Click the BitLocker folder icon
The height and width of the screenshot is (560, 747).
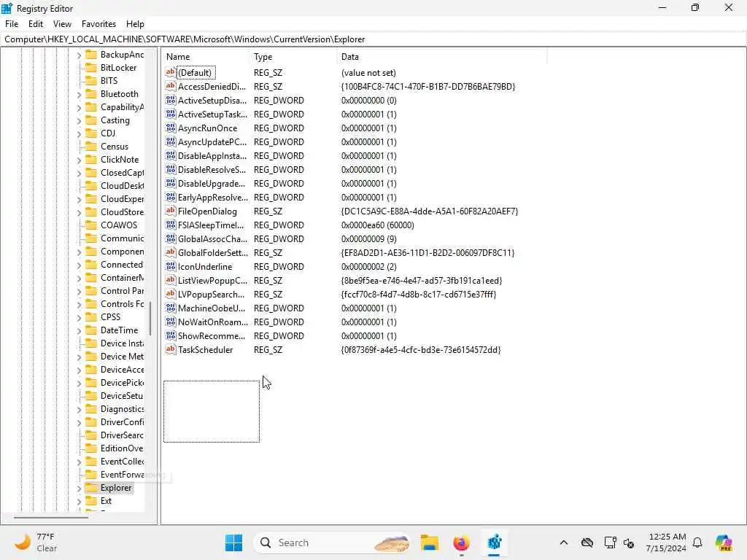coord(91,68)
